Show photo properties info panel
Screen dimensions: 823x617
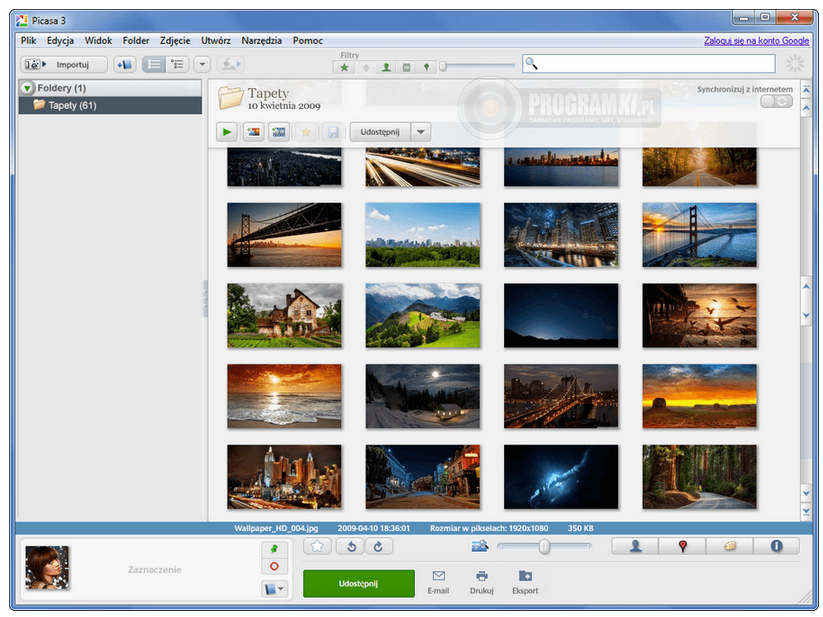[x=776, y=546]
